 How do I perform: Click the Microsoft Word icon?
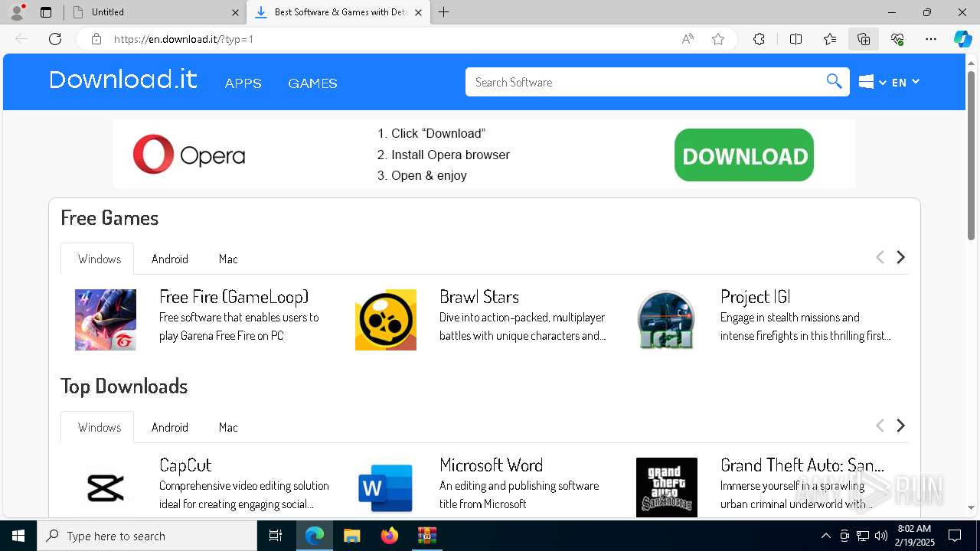click(x=386, y=487)
